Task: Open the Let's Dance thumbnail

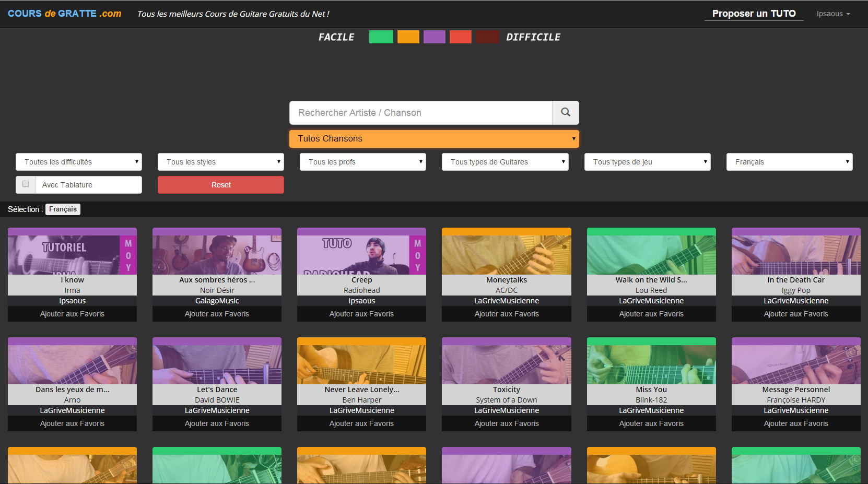Action: click(x=217, y=364)
